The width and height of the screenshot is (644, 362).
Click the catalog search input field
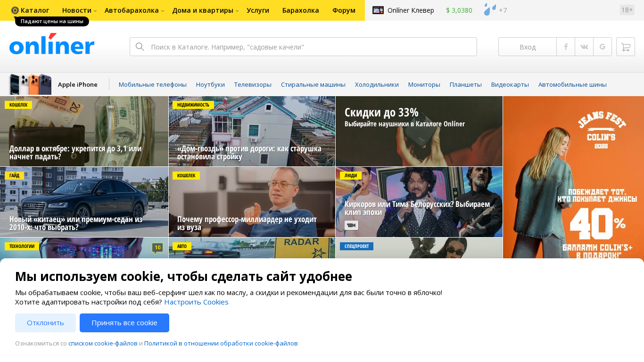pos(303,47)
